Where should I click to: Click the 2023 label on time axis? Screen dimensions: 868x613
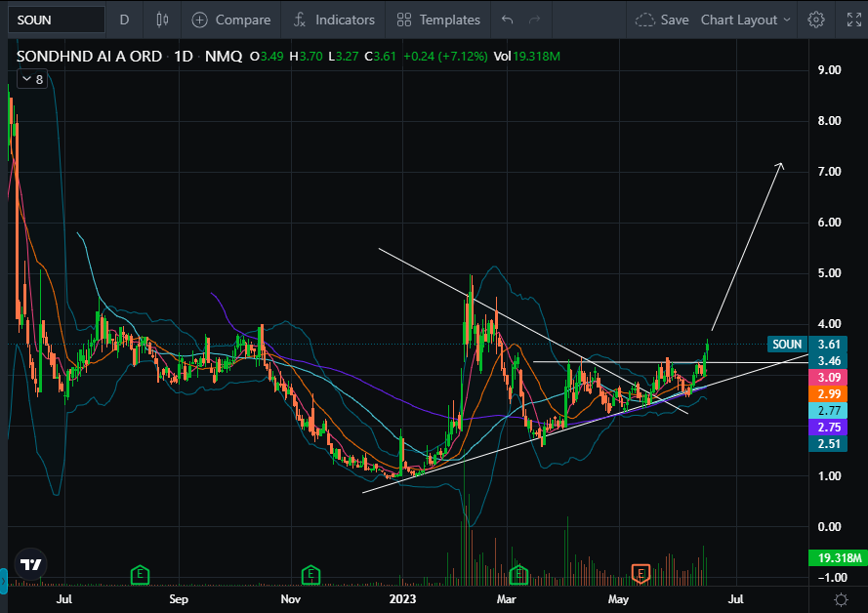pyautogui.click(x=402, y=599)
